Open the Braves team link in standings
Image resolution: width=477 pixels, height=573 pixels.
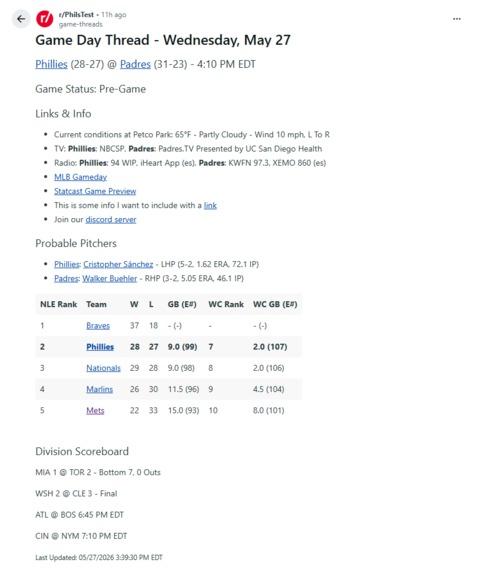point(98,326)
